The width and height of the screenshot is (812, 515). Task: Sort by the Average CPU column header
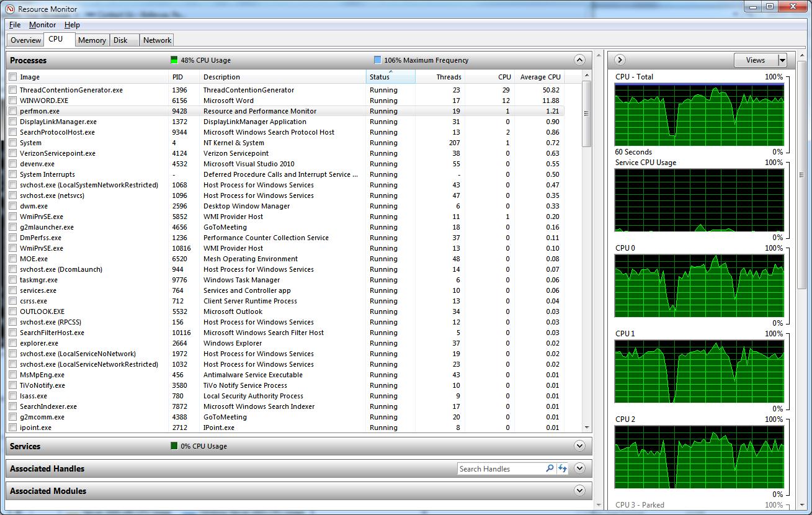tap(540, 77)
